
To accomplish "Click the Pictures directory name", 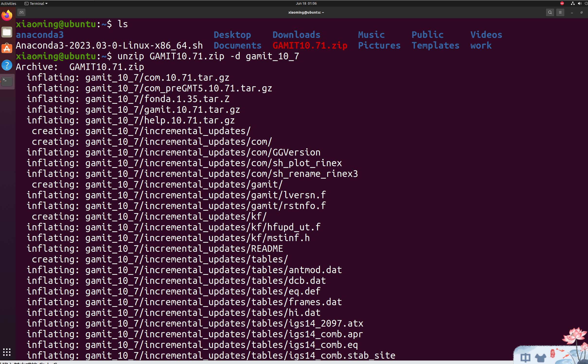I will click(x=379, y=45).
